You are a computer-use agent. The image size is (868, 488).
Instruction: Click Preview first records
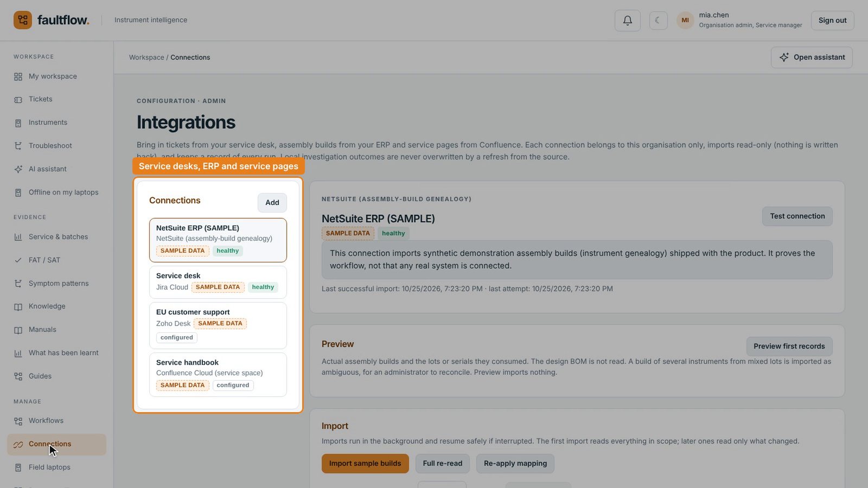789,346
